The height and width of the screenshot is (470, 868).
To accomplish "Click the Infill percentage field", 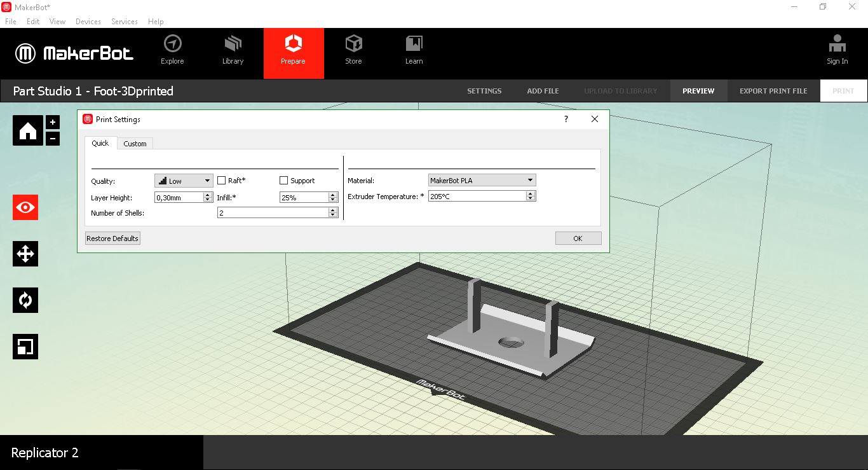I will coord(304,198).
